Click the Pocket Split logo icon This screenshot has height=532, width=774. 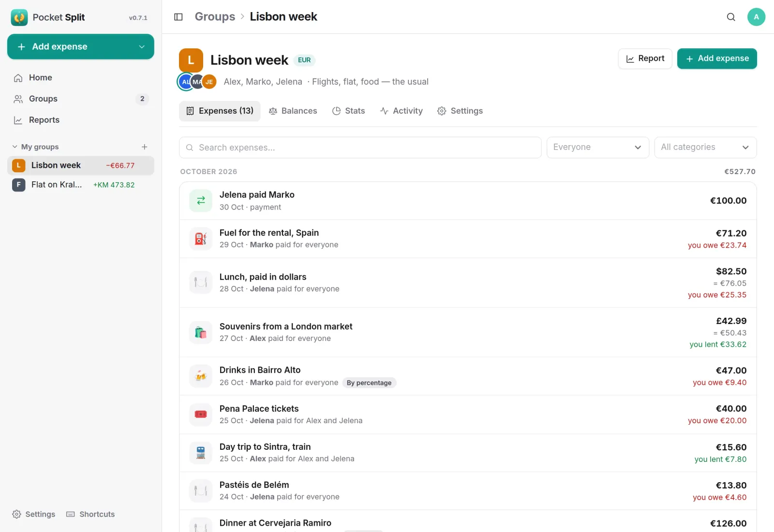[x=19, y=17]
